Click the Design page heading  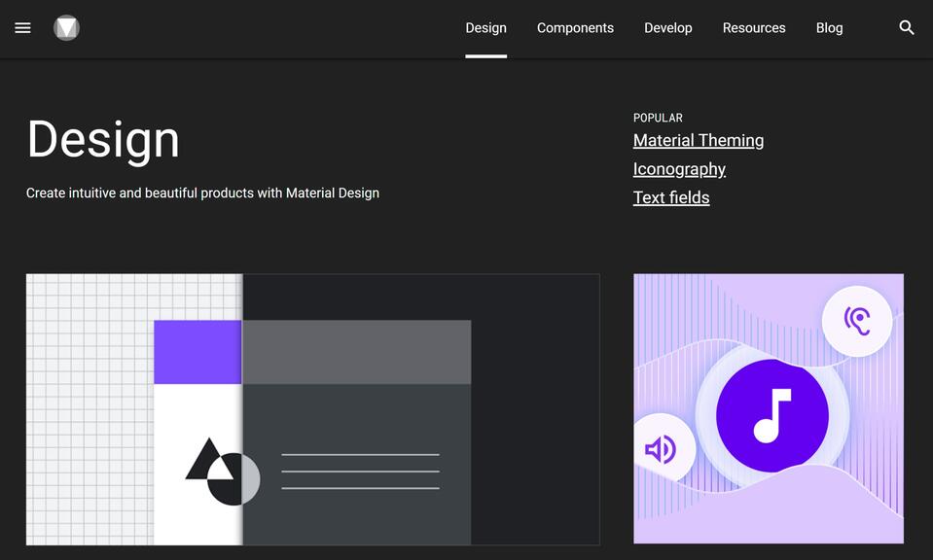[103, 139]
